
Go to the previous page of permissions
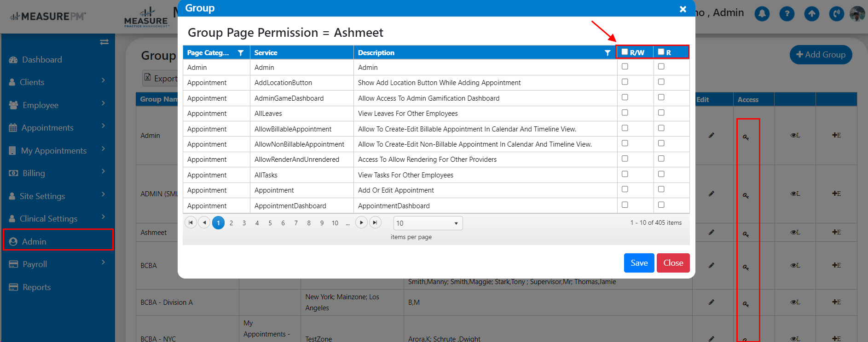click(204, 222)
